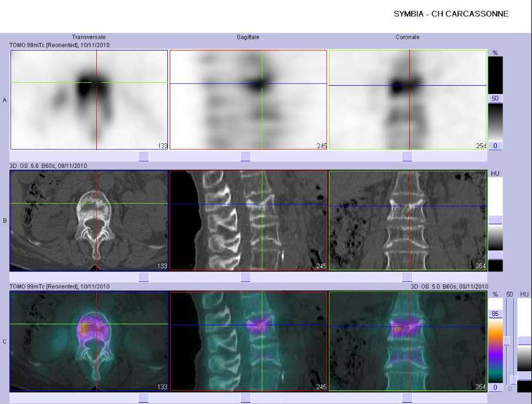Click slice number 245 in row B sagittal CT
The image size is (532, 404).
point(321,266)
